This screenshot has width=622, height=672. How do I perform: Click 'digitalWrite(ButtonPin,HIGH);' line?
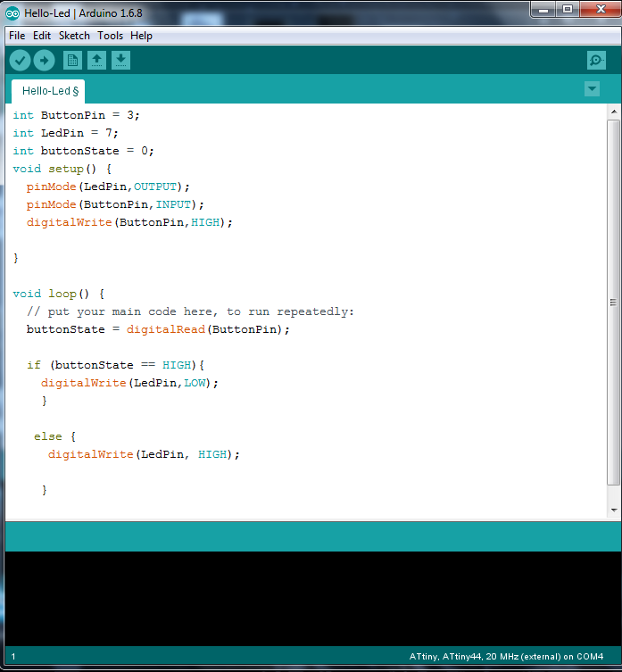click(129, 222)
